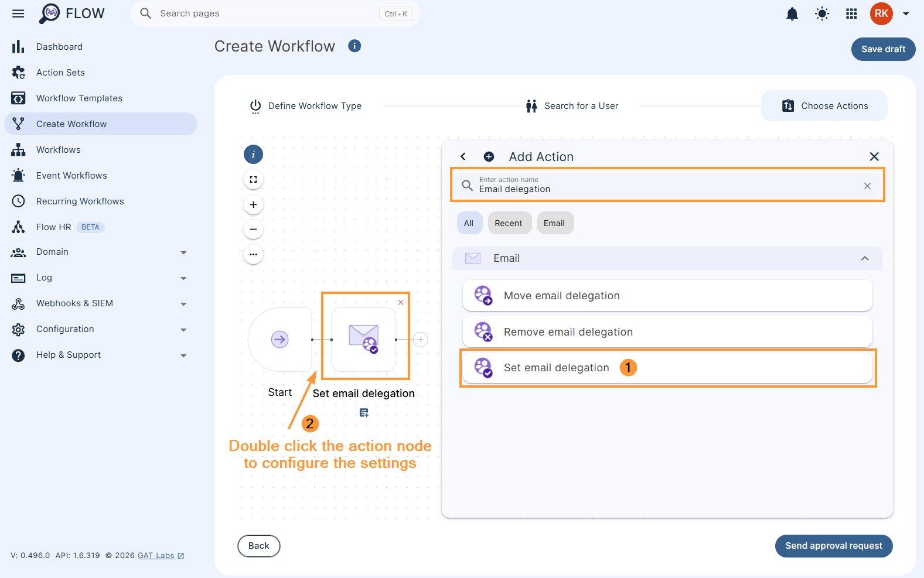The width and height of the screenshot is (924, 578).
Task: Click the Save draft button
Action: pyautogui.click(x=883, y=49)
